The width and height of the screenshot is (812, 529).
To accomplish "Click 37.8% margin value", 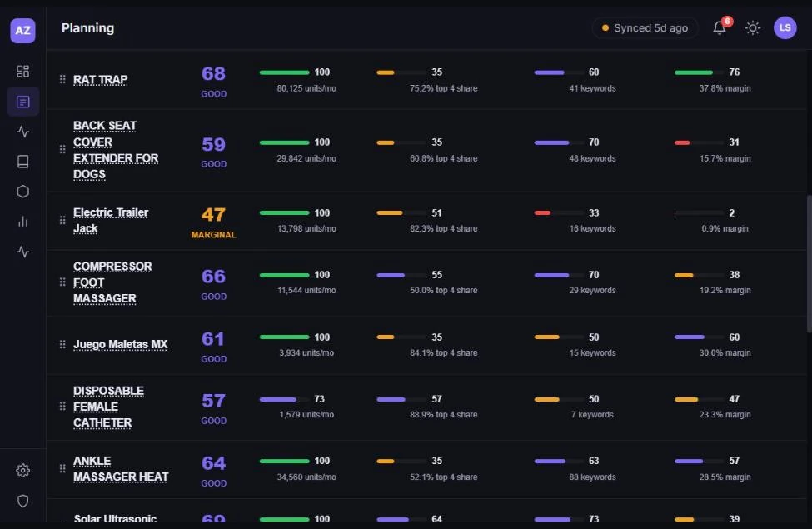I will click(x=725, y=88).
